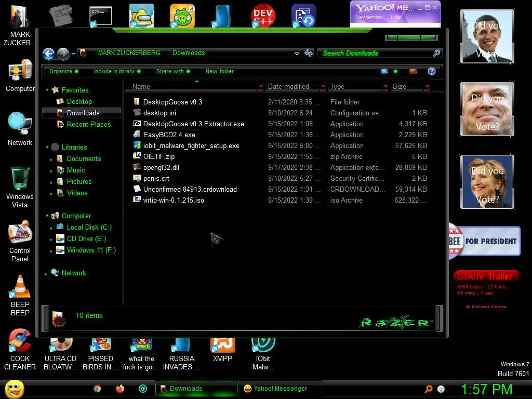
Task: Click the blue Help question mark icon
Action: click(x=432, y=71)
